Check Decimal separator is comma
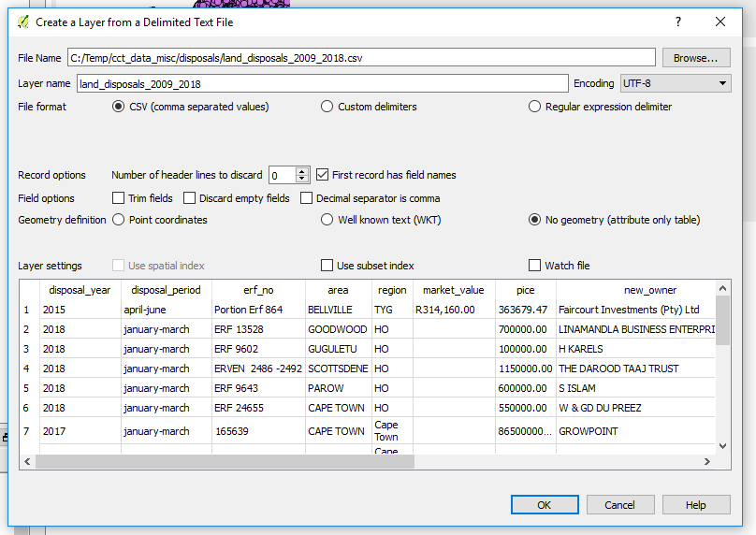This screenshot has height=535, width=756. 306,198
